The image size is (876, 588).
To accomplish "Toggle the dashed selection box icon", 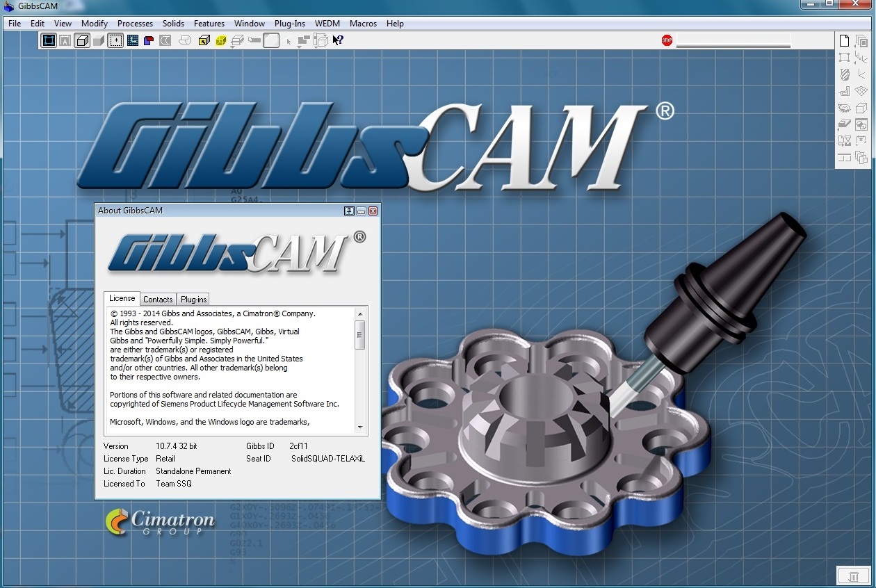I will (115, 40).
